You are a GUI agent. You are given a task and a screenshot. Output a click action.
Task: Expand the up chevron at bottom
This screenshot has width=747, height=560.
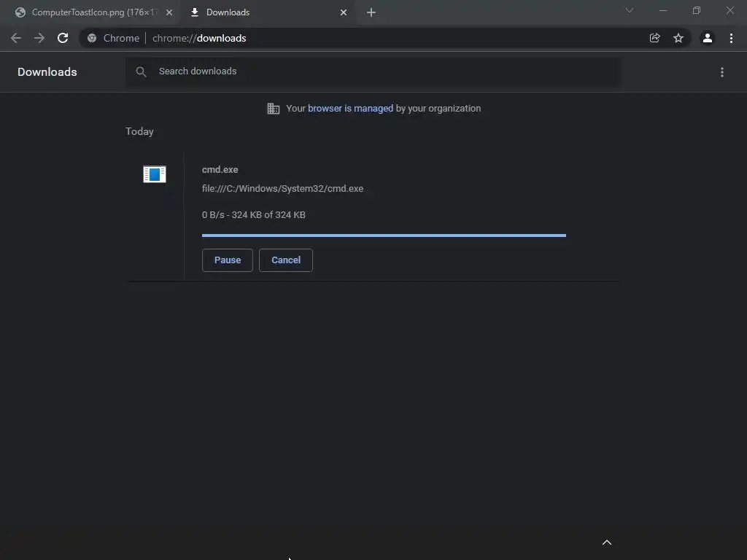tap(607, 542)
